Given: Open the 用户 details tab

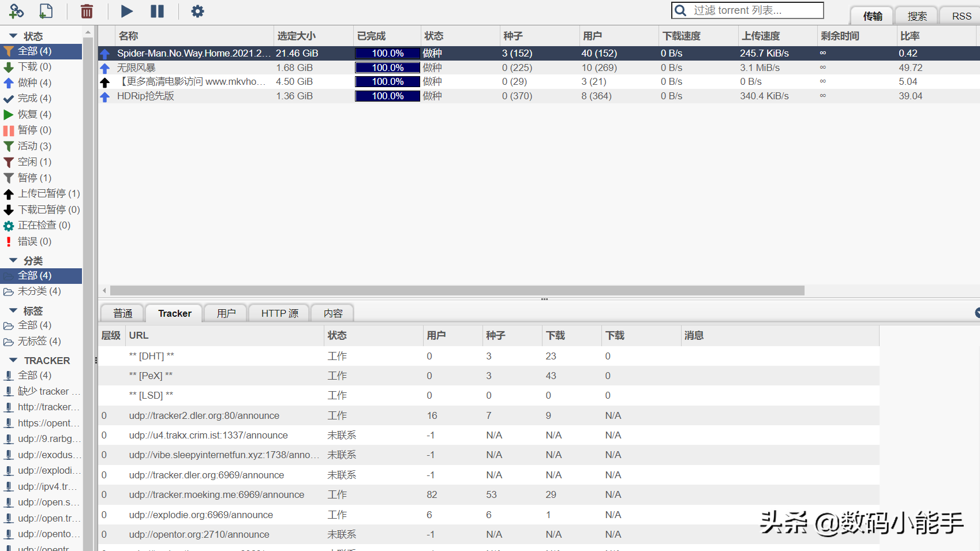Looking at the screenshot, I should [226, 313].
